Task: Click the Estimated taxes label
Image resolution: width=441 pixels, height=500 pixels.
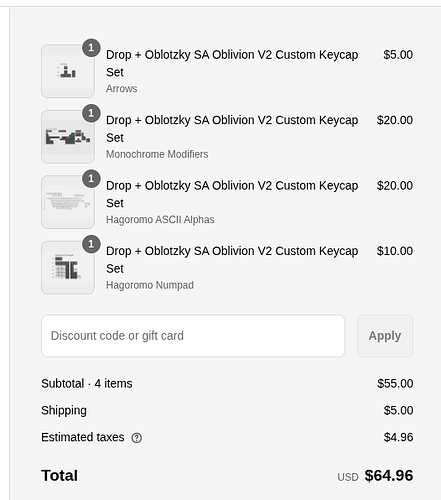Action: pyautogui.click(x=83, y=437)
